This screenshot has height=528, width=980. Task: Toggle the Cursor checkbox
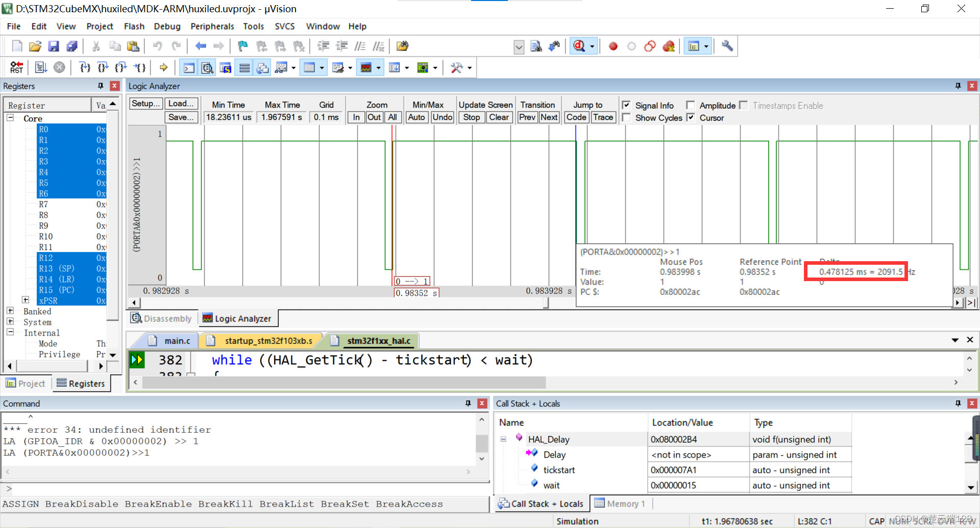pyautogui.click(x=691, y=117)
